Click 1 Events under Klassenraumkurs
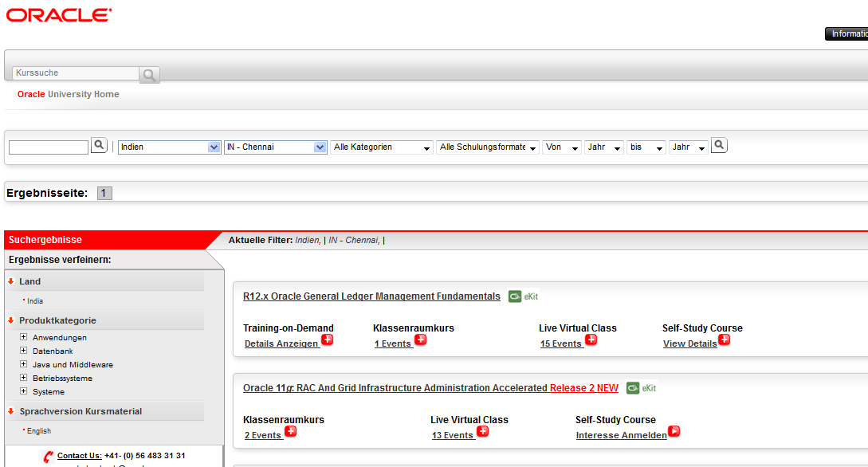868x467 pixels. 393,343
